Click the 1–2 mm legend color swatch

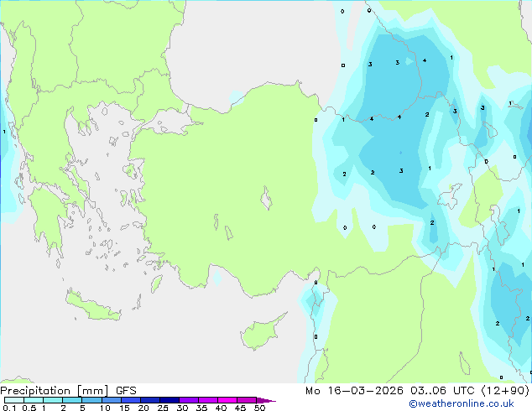pyautogui.click(x=53, y=400)
